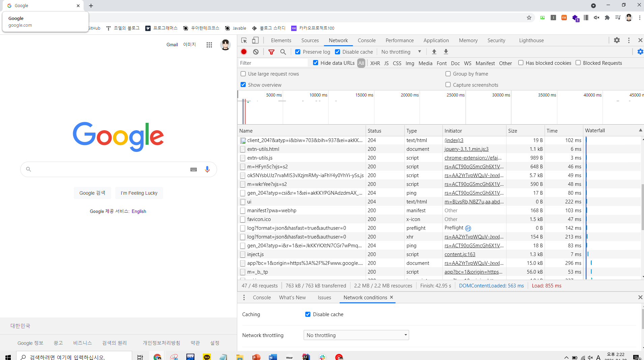Uncheck the Preserve log checkbox
Image resolution: width=644 pixels, height=360 pixels.
pos(298,52)
